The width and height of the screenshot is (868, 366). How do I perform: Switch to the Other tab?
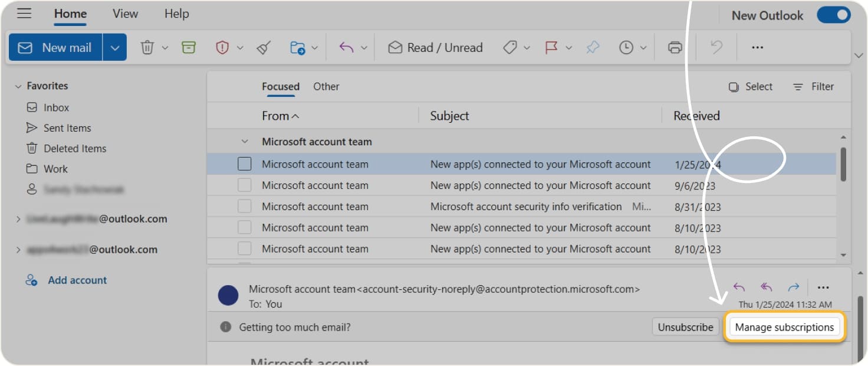tap(326, 86)
